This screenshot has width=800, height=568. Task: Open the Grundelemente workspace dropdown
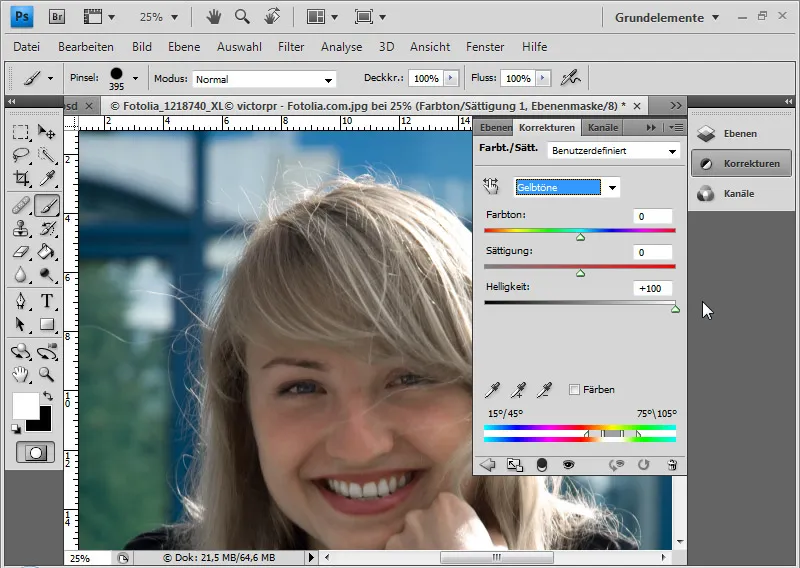tap(666, 17)
